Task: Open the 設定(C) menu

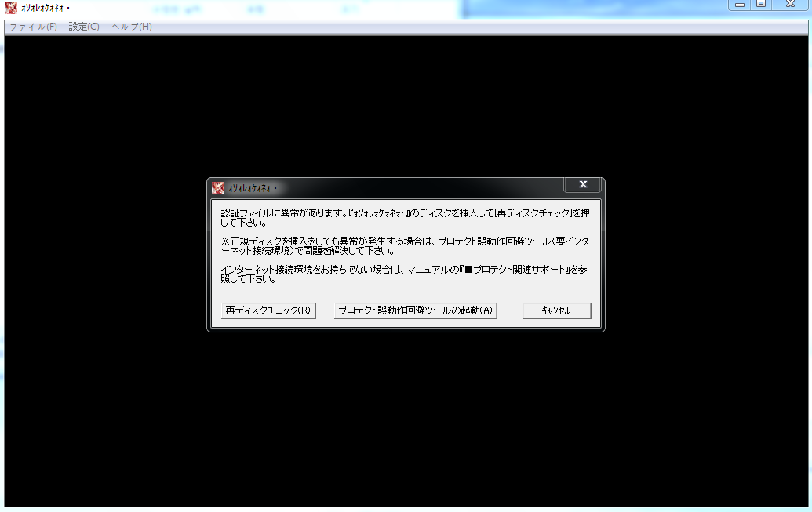Action: 84,27
